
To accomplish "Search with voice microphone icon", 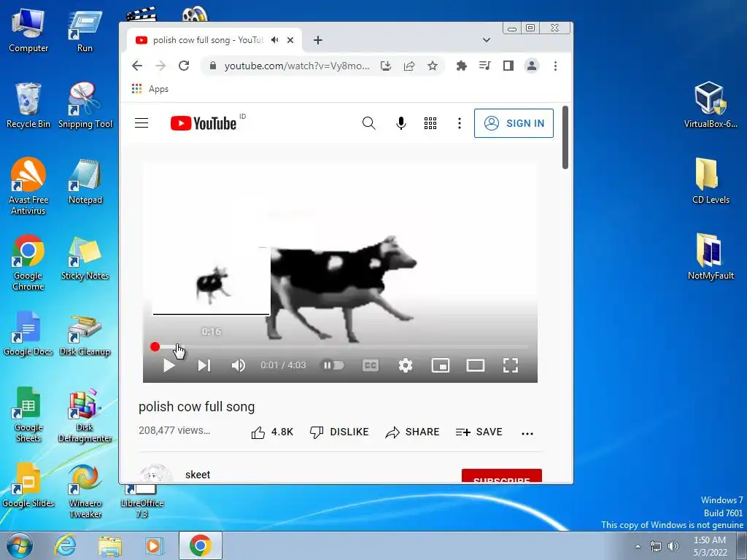I will coord(401,123).
